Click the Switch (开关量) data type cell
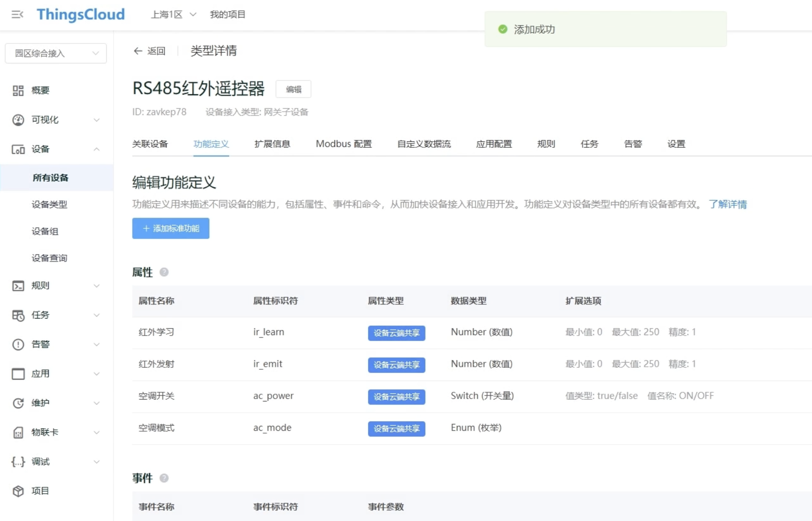The height and width of the screenshot is (521, 812). coord(482,396)
